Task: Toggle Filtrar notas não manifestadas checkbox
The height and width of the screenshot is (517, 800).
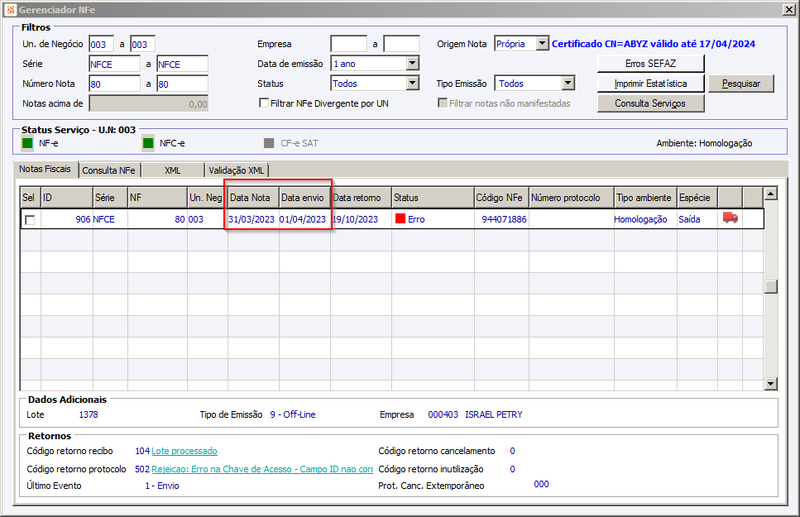Action: (x=442, y=103)
